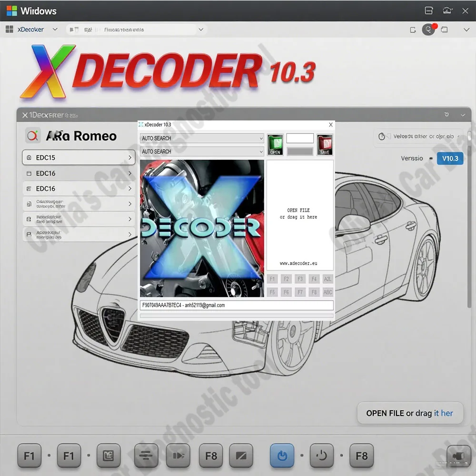Expand the EDC15 entry
This screenshot has width=476, height=476.
pos(79,158)
